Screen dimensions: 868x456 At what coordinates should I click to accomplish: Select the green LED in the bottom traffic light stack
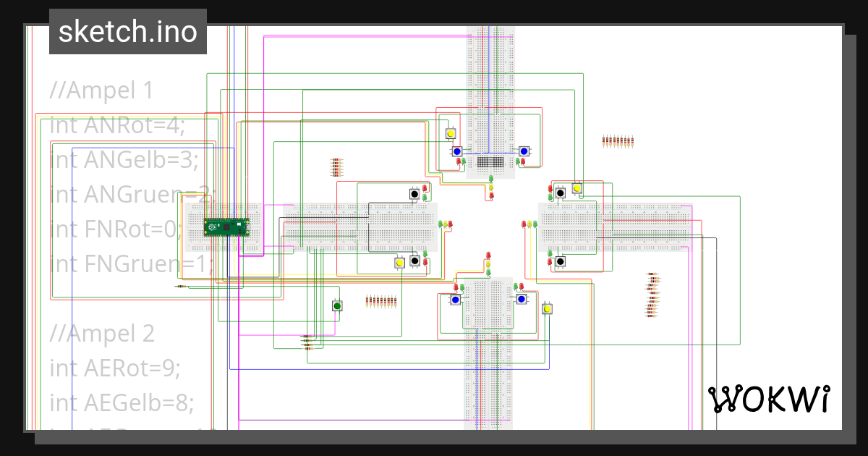488,273
